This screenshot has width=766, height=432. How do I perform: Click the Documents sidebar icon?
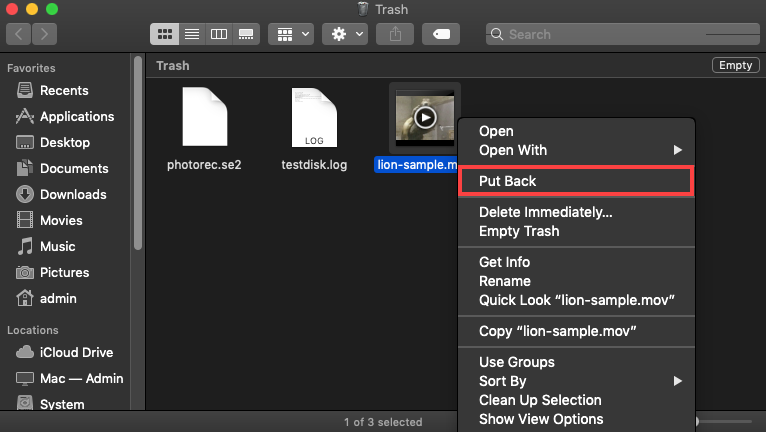point(24,168)
